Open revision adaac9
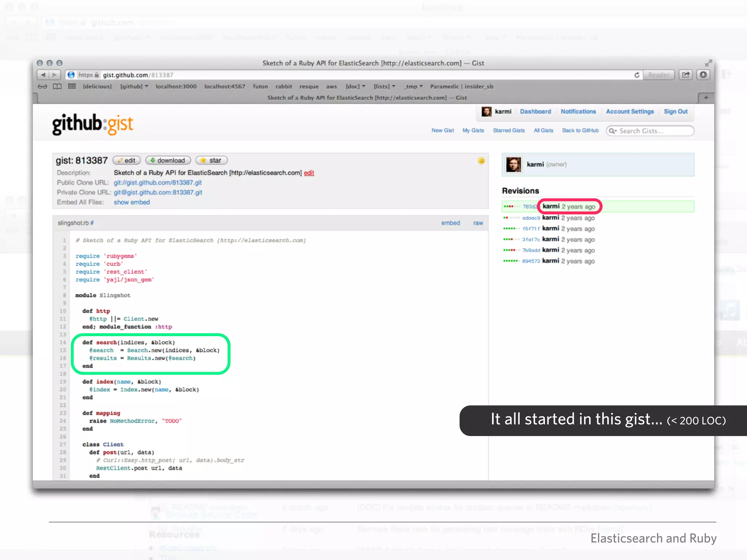The image size is (747, 560). coord(531,218)
